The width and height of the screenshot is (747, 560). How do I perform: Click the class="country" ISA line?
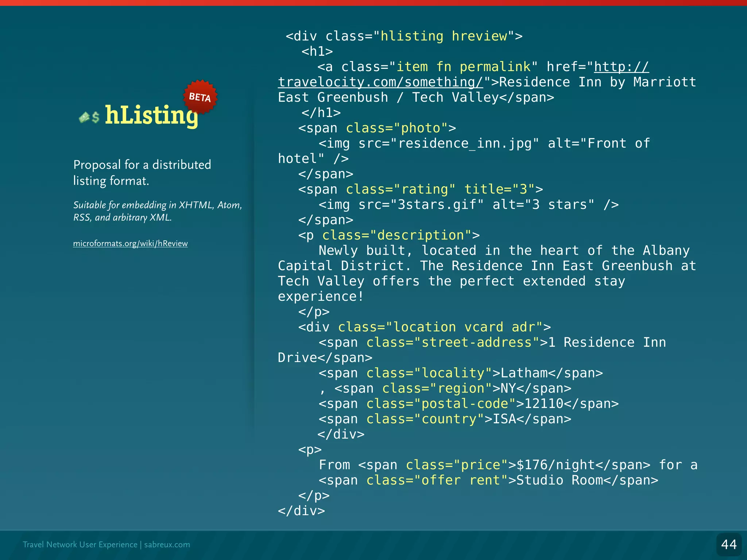pos(445,419)
